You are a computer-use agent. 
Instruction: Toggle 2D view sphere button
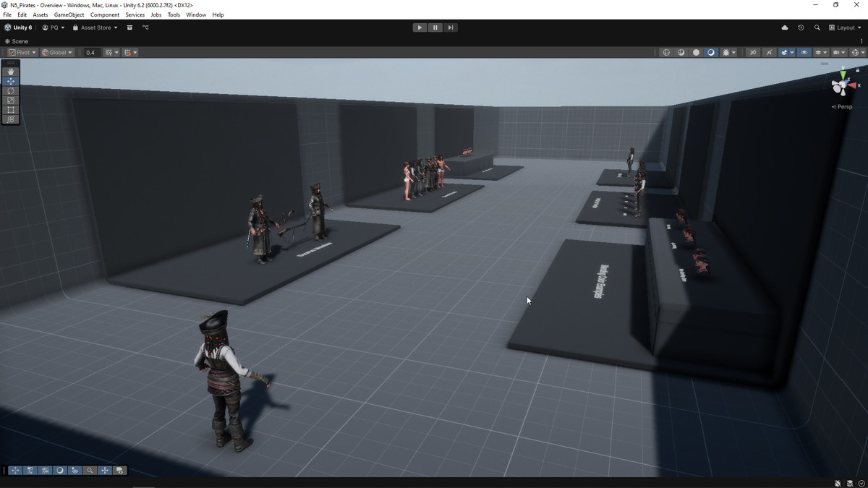click(696, 53)
